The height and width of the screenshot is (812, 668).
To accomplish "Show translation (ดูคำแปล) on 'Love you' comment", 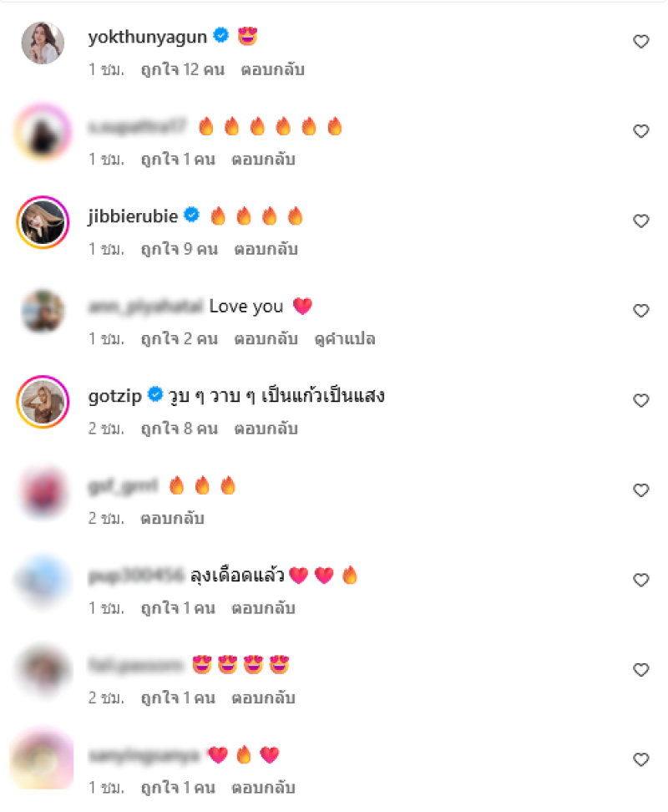I will pos(345,339).
